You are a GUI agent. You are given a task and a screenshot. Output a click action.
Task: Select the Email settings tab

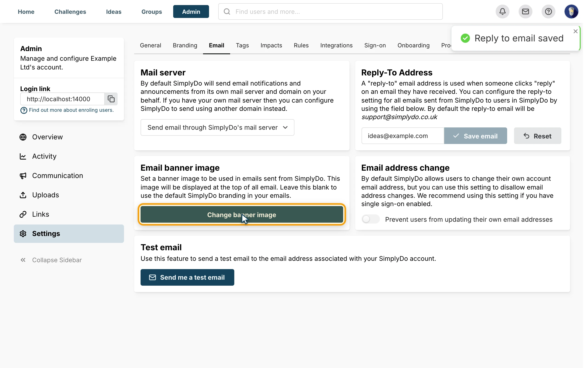pyautogui.click(x=217, y=45)
